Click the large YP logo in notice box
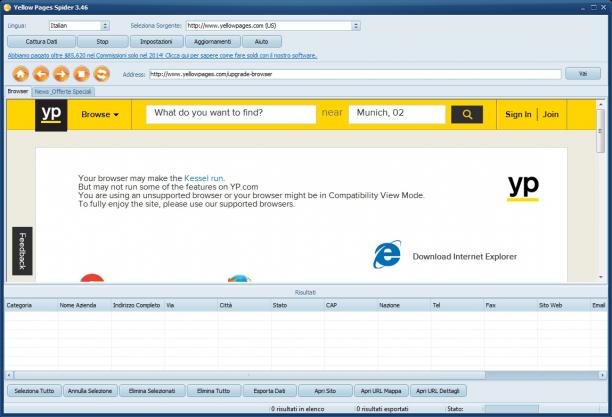The height and width of the screenshot is (417, 612). click(523, 188)
